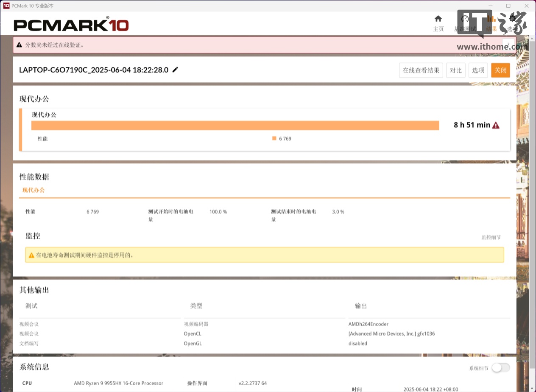Open the 基准测试 benchmark gauge icon

pyautogui.click(x=465, y=19)
